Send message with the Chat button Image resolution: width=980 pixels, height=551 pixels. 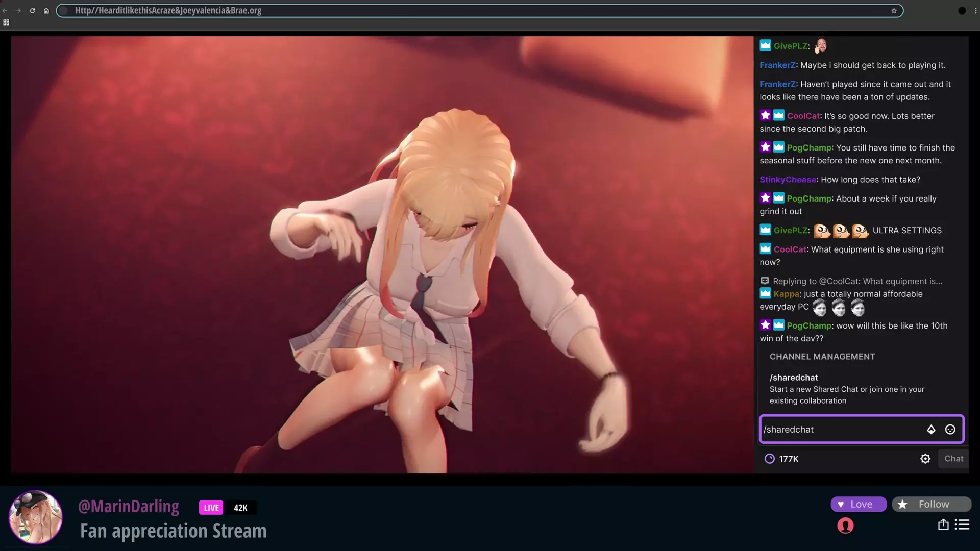click(953, 459)
